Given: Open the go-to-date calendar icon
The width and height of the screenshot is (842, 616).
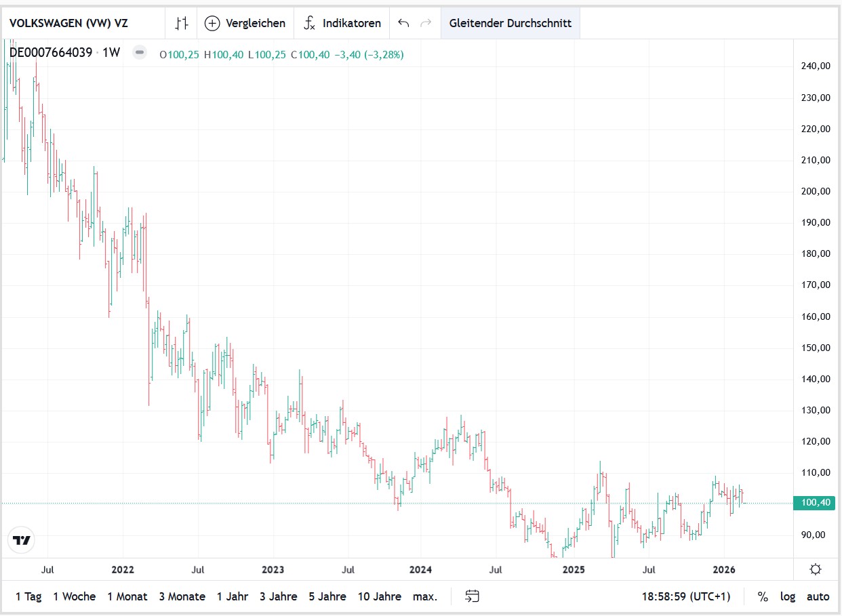Looking at the screenshot, I should (x=473, y=596).
